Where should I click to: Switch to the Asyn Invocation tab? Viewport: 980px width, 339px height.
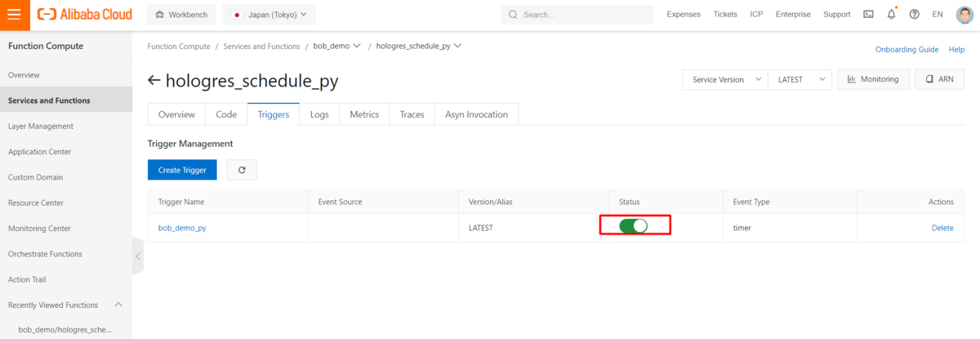(476, 114)
